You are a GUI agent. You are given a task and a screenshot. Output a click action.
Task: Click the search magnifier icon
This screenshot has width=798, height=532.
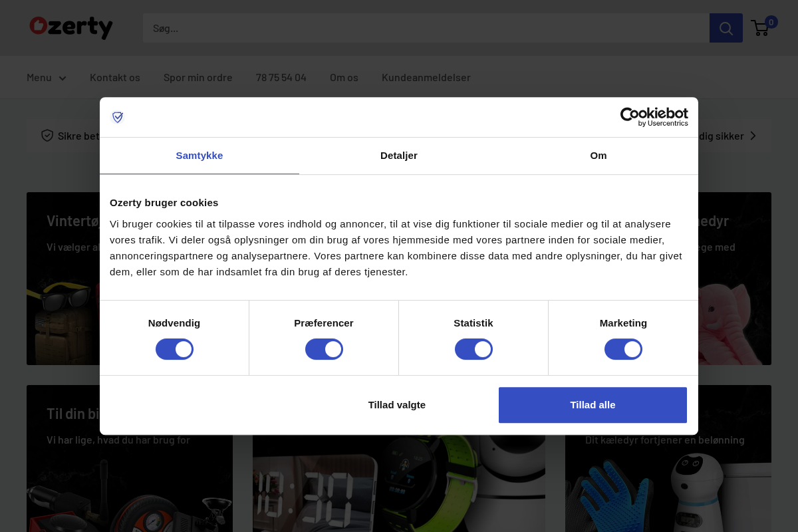tap(726, 28)
